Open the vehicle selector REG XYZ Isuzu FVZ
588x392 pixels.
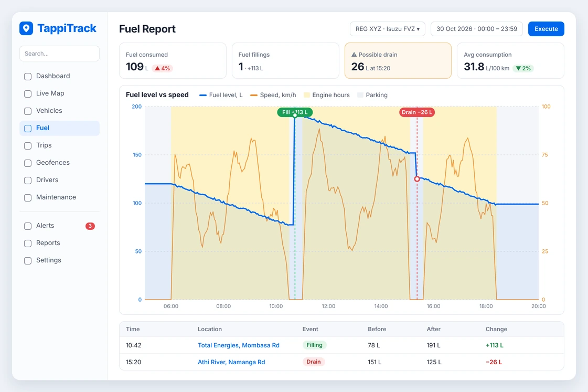(388, 29)
